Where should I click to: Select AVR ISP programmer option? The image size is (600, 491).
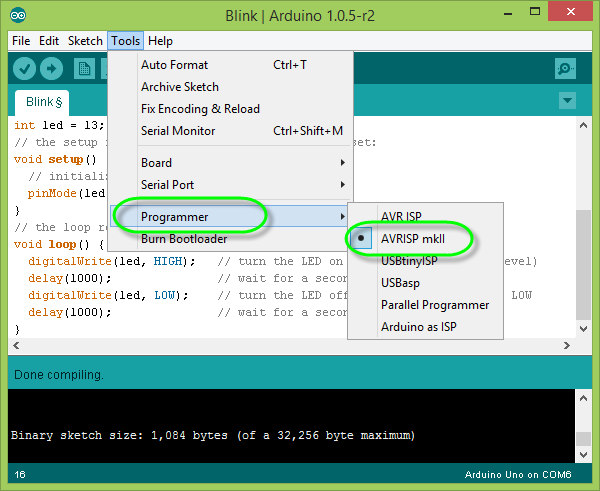[425, 217]
